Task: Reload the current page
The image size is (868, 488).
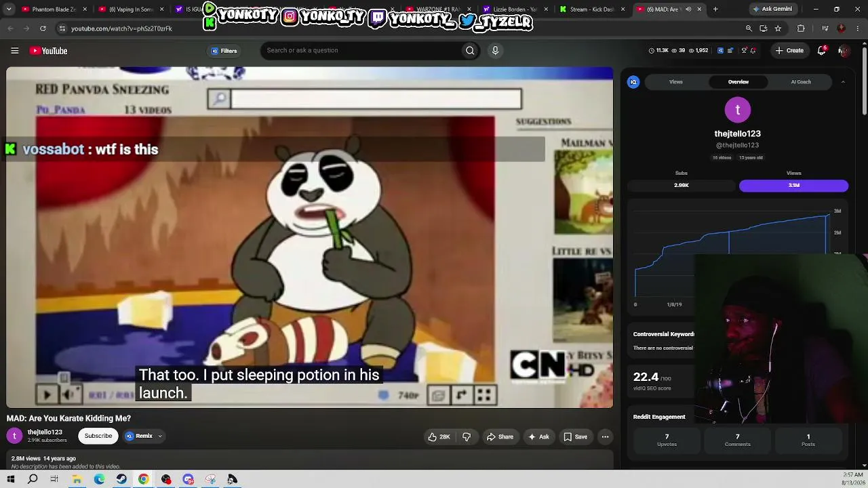Action: point(43,28)
